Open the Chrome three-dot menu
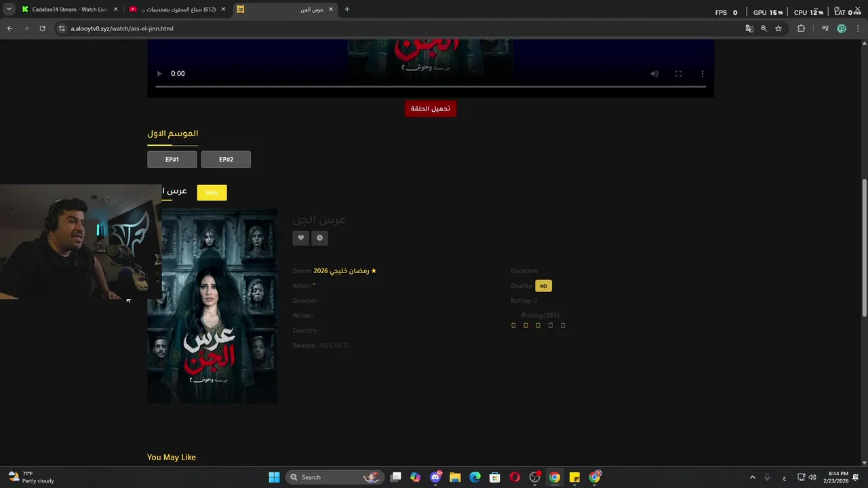Image resolution: width=868 pixels, height=488 pixels. click(858, 28)
